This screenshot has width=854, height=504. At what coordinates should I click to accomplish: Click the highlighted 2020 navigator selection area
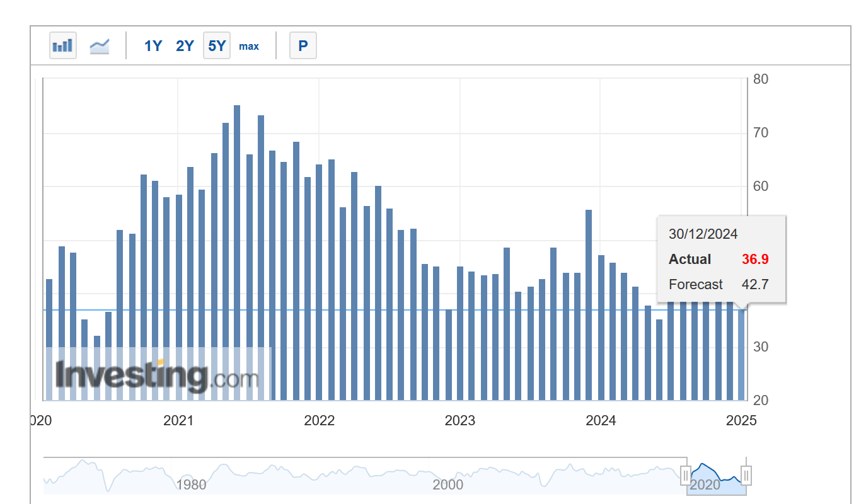pyautogui.click(x=716, y=476)
